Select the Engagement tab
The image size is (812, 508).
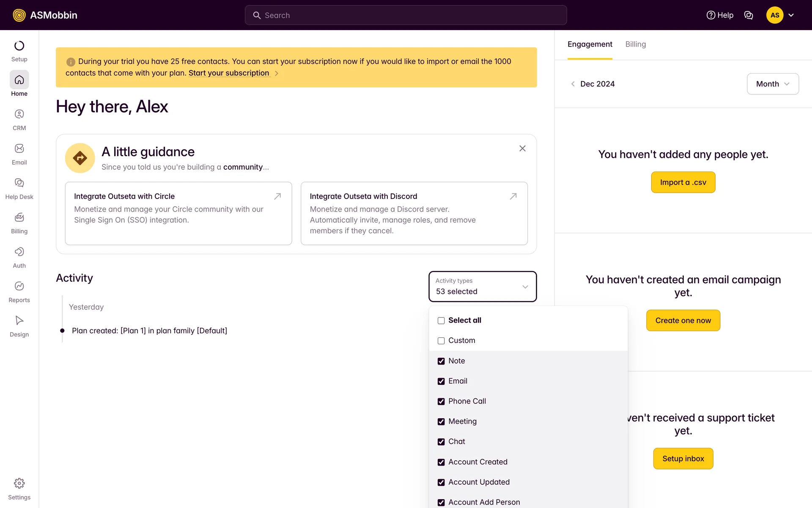(590, 44)
